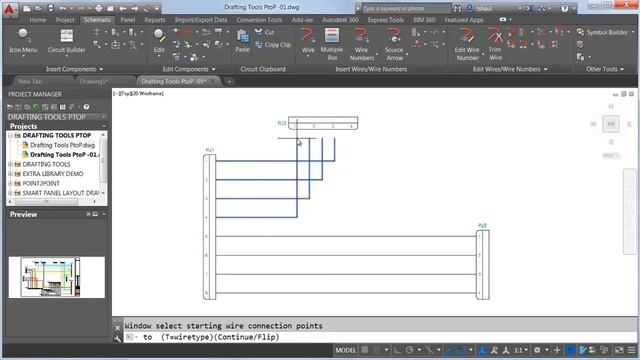The height and width of the screenshot is (360, 640).
Task: Click the SMART PANEL LAYOUT project row
Action: tap(60, 193)
